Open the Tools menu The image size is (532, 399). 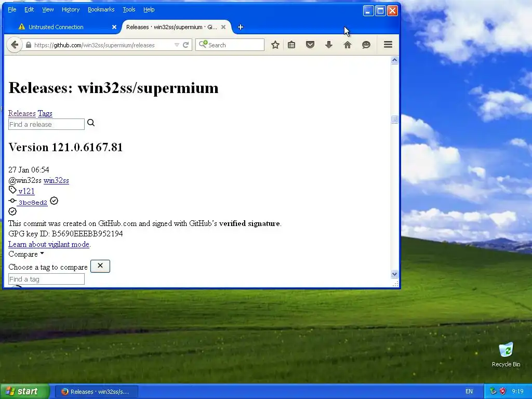(x=129, y=9)
